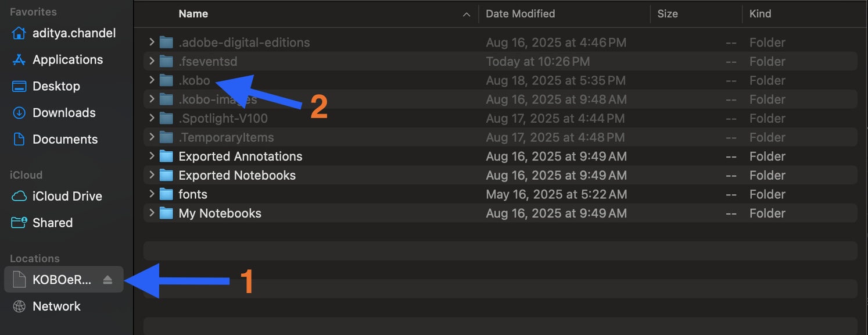Sort files by Size column
The image size is (868, 335).
pyautogui.click(x=668, y=14)
